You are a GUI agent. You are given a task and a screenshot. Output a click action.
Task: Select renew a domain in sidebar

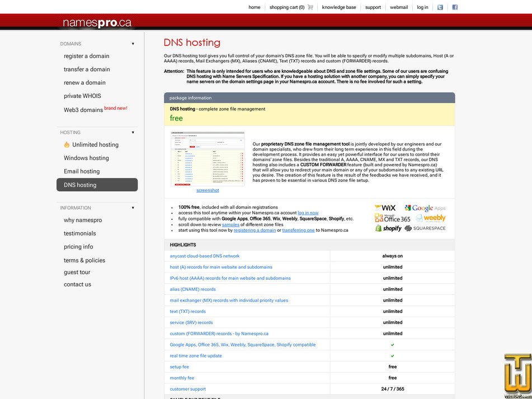click(x=84, y=82)
